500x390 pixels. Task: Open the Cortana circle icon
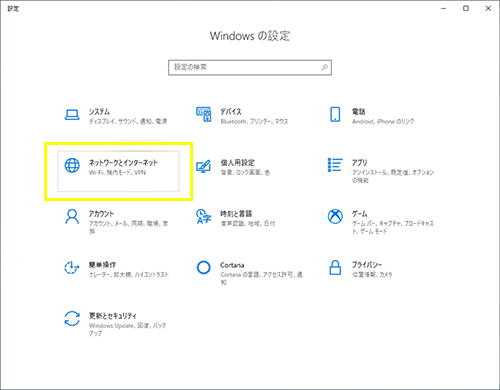point(203,267)
